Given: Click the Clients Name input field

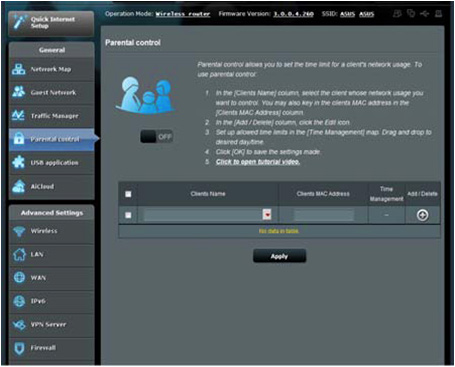Looking at the screenshot, I should (203, 215).
